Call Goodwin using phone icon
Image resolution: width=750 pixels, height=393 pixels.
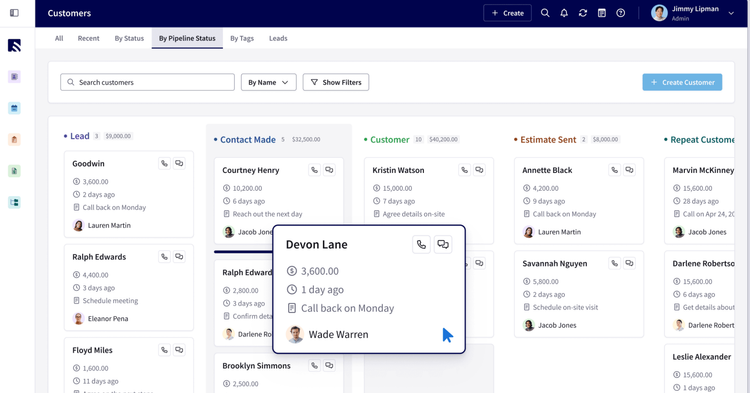(x=164, y=164)
